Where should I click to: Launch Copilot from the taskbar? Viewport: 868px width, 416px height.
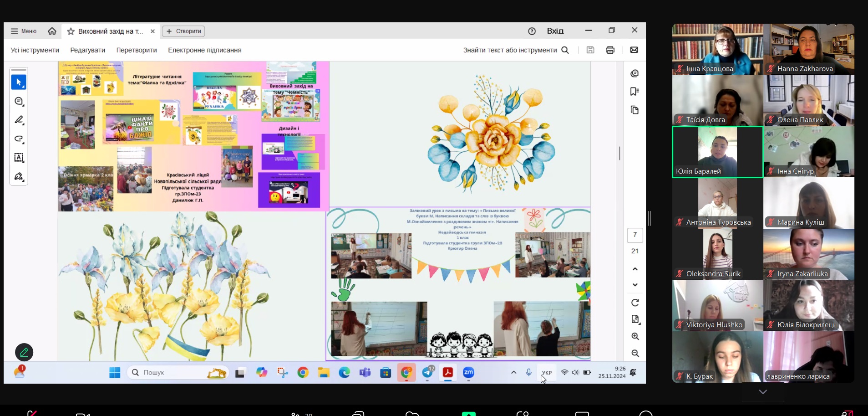coord(261,373)
